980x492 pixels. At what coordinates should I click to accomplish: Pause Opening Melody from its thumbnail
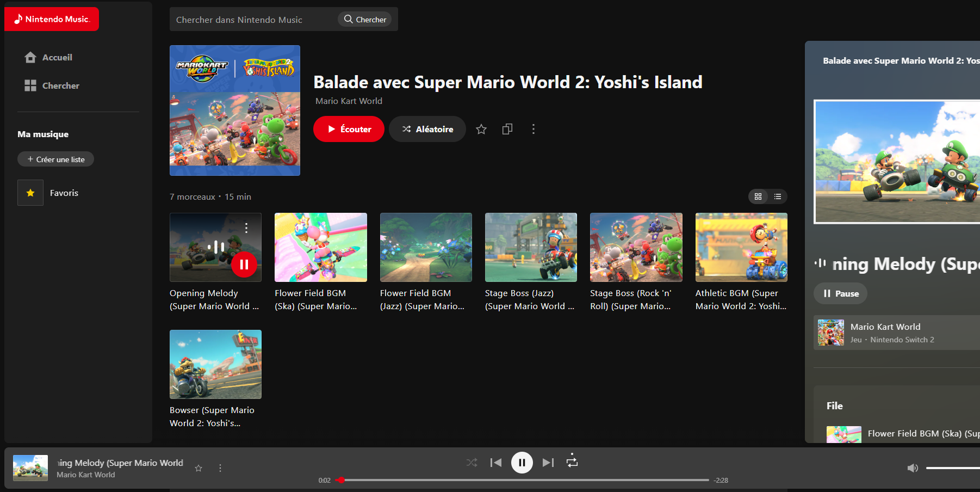pos(244,265)
